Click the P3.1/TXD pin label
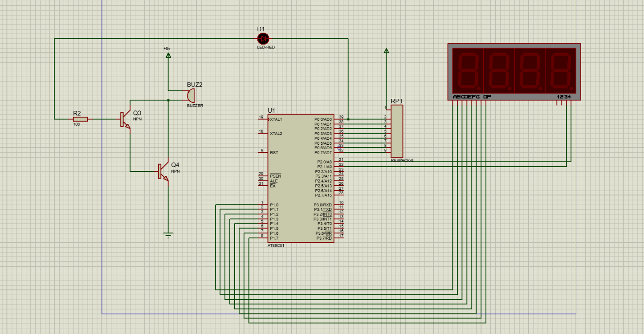The height and width of the screenshot is (334, 644). [x=323, y=210]
